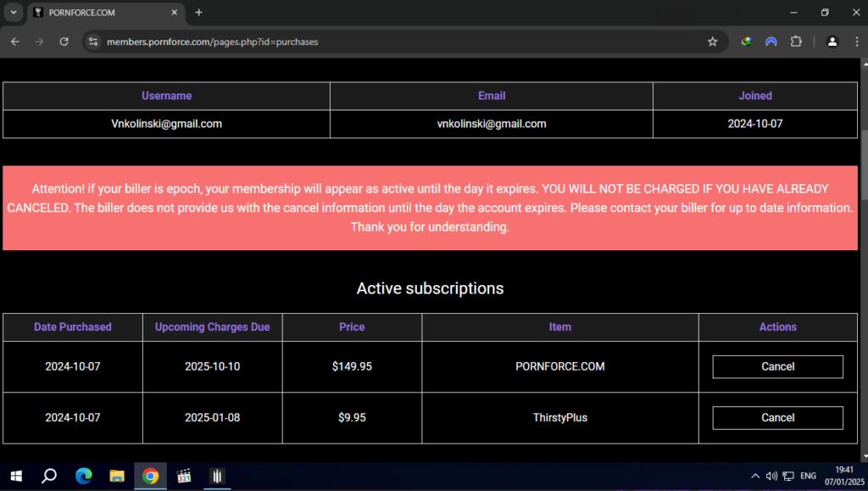Click the taskbar search magnifier
Screen dimensions: 868x491
(x=49, y=476)
